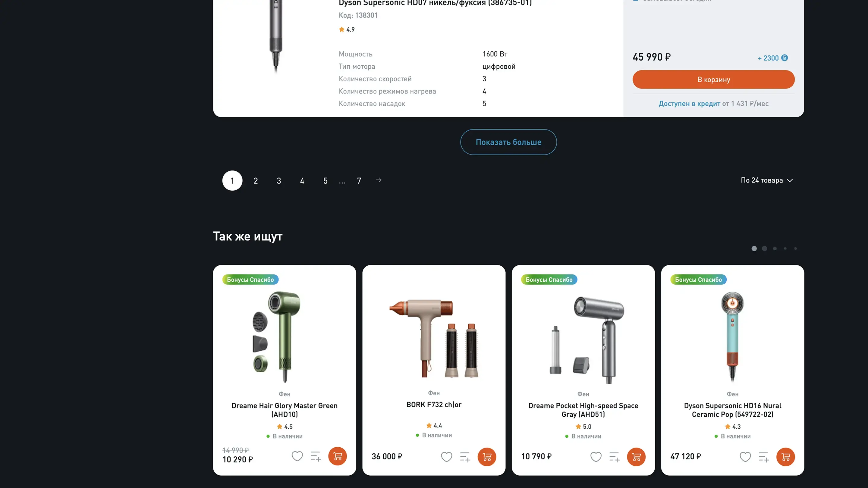Click the bonus coin icon next to +2300
Screen dimensions: 868x488
[x=785, y=58]
